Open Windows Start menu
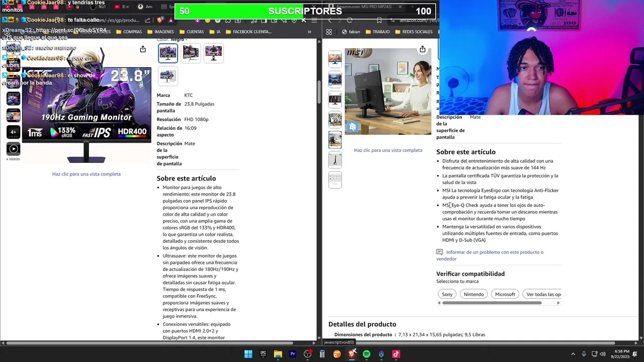The image size is (644, 362). click(248, 354)
